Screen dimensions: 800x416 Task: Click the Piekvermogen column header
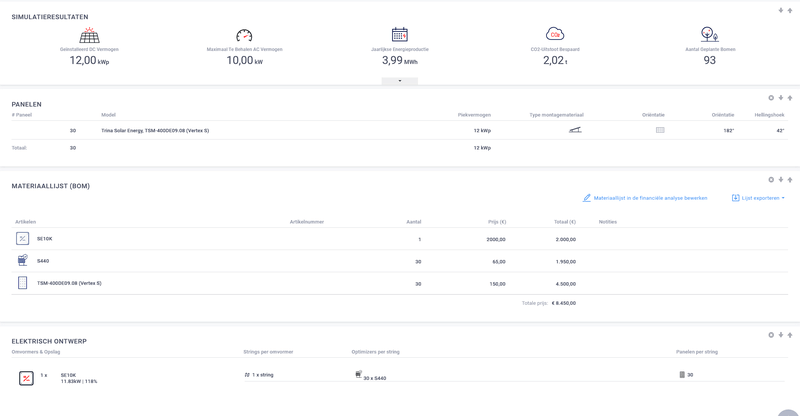474,115
